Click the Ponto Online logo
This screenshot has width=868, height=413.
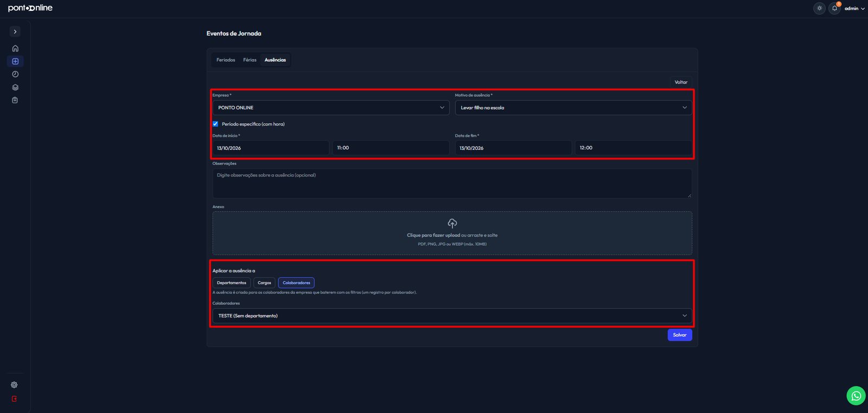30,8
